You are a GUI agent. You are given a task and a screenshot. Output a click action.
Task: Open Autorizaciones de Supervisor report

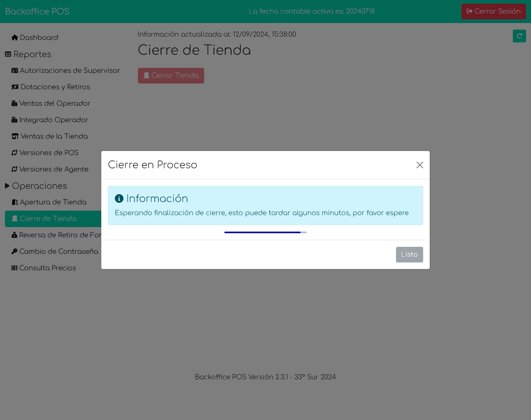point(66,70)
